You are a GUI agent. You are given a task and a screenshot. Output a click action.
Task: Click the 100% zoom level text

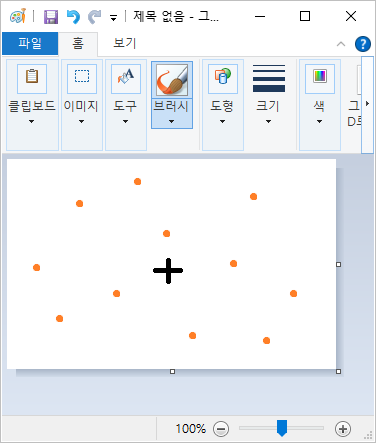pos(191,429)
